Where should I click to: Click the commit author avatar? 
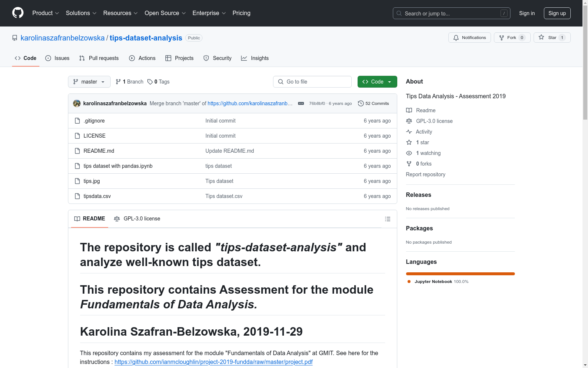coord(77,103)
